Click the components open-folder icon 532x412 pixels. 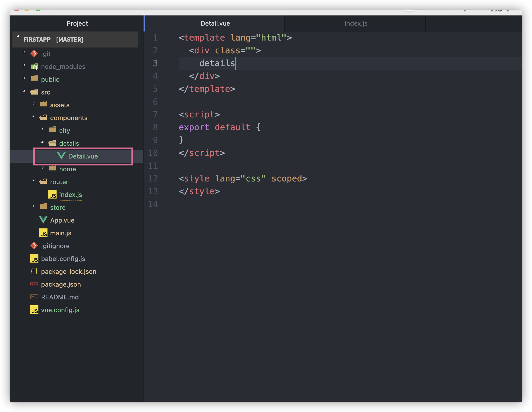pyautogui.click(x=43, y=118)
